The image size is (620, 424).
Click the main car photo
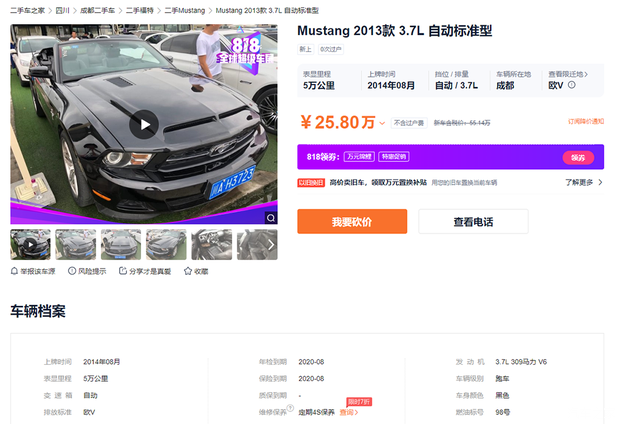pyautogui.click(x=144, y=124)
